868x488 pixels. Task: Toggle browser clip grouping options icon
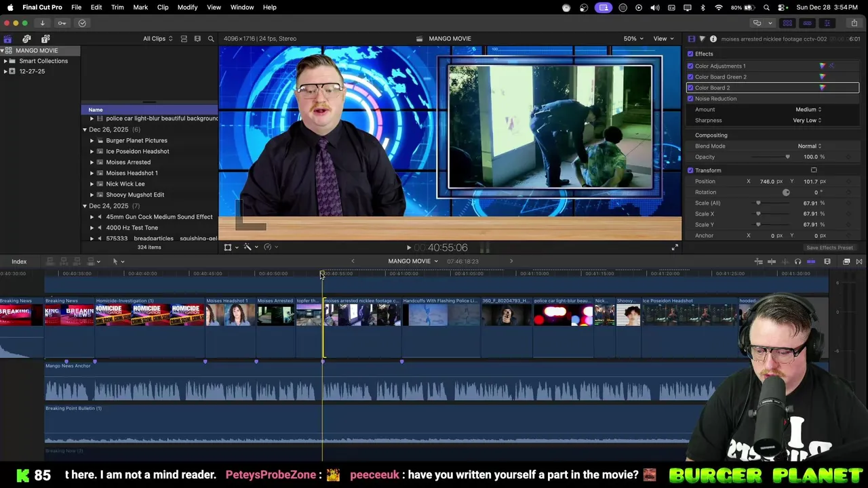[184, 39]
